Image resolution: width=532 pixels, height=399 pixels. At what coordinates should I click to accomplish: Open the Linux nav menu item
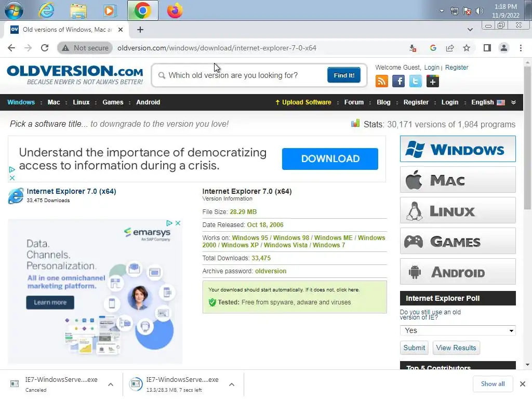pos(82,102)
